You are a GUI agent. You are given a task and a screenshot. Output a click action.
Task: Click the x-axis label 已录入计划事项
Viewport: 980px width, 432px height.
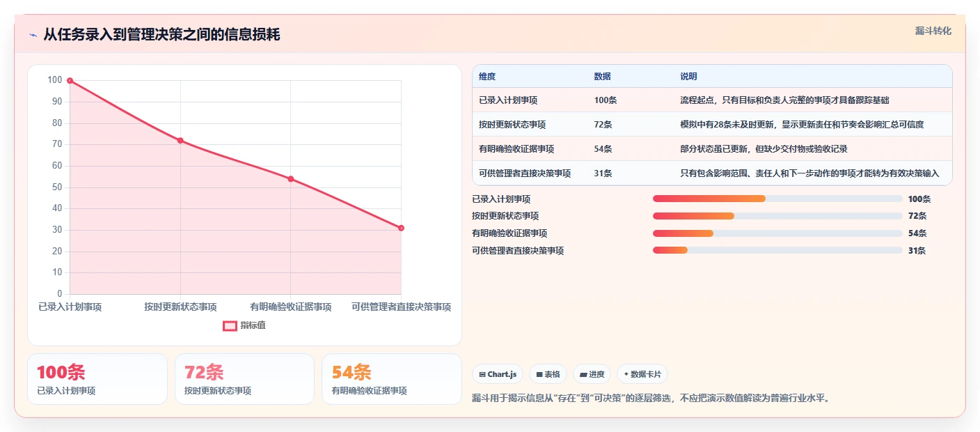[70, 307]
